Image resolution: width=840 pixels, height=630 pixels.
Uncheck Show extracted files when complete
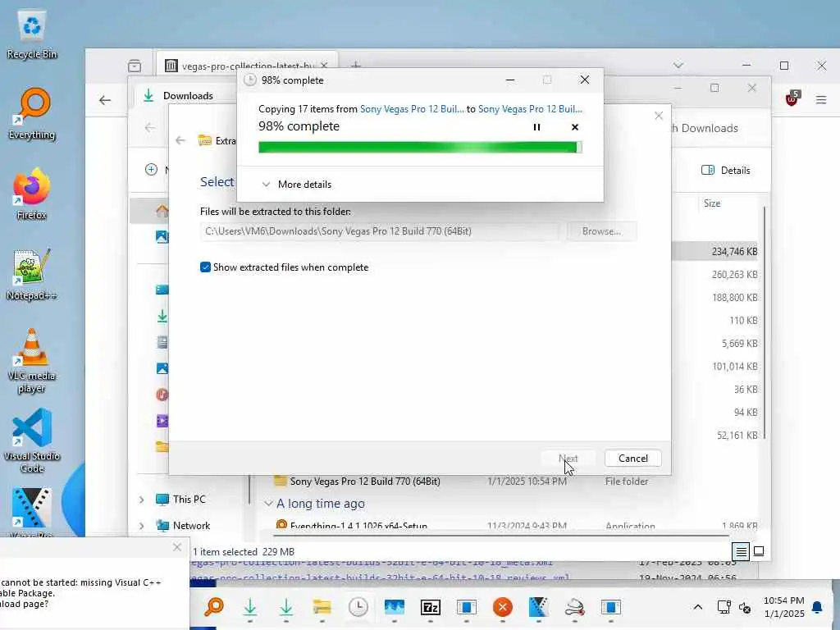click(205, 267)
